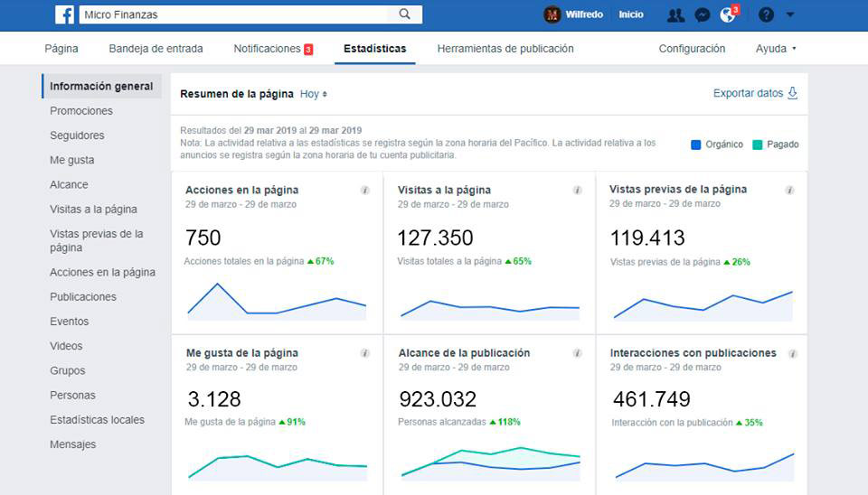Open the Hoy date range dropdown
Screen dimensions: 868x495
click(314, 94)
